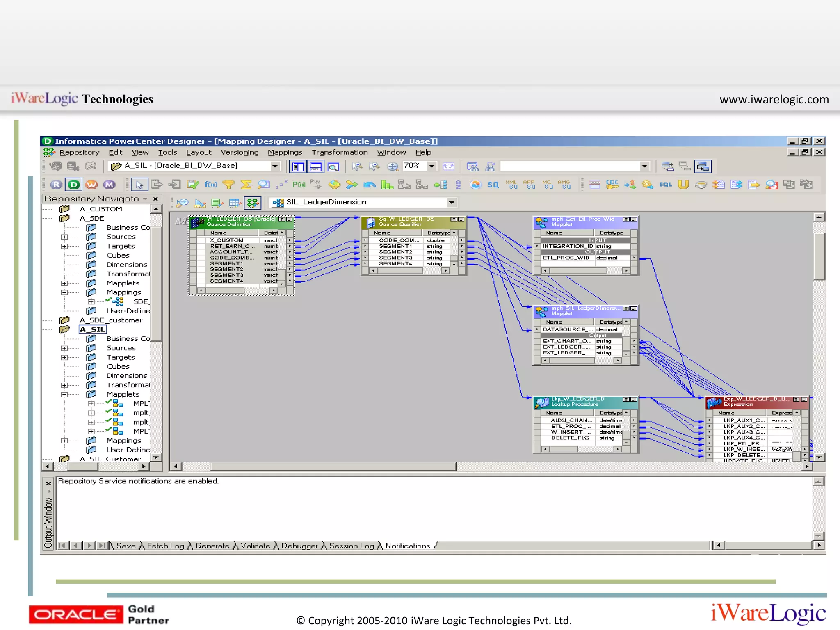
Task: Select the pointer arrow tool
Action: pyautogui.click(x=139, y=185)
